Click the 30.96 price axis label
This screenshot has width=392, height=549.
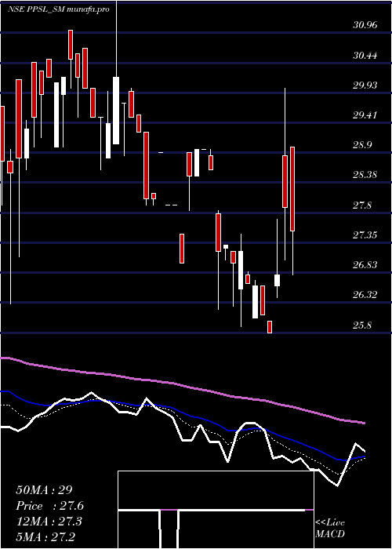365,25
